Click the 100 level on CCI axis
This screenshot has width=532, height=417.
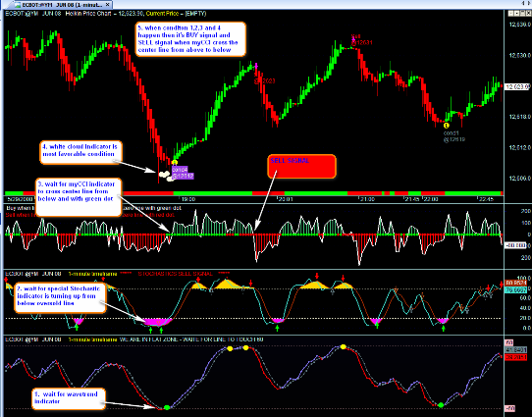pos(525,223)
